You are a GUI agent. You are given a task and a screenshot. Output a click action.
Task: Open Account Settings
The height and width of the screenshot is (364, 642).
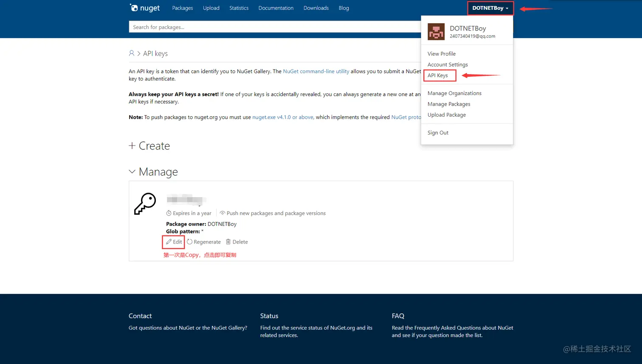point(448,64)
